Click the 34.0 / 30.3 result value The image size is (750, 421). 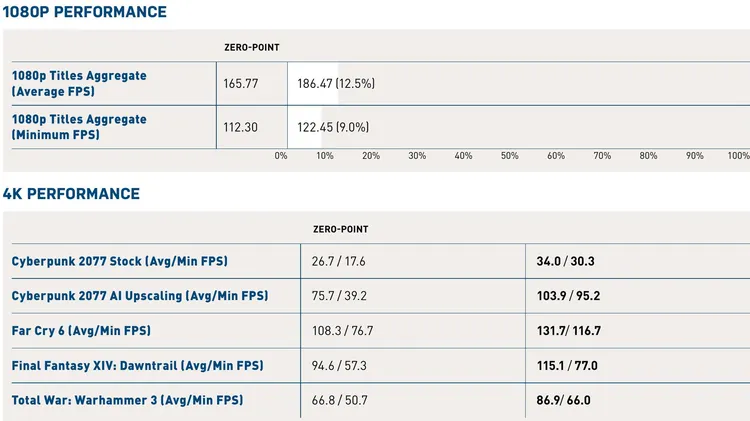coord(565,261)
